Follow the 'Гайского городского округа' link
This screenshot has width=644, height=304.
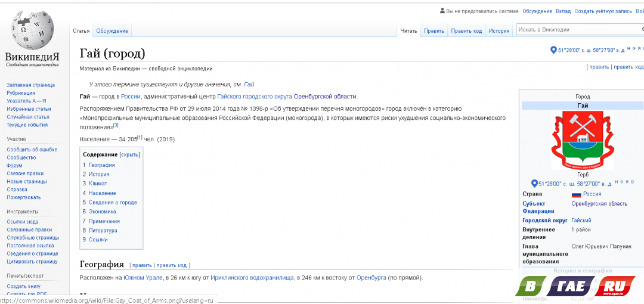click(x=254, y=97)
